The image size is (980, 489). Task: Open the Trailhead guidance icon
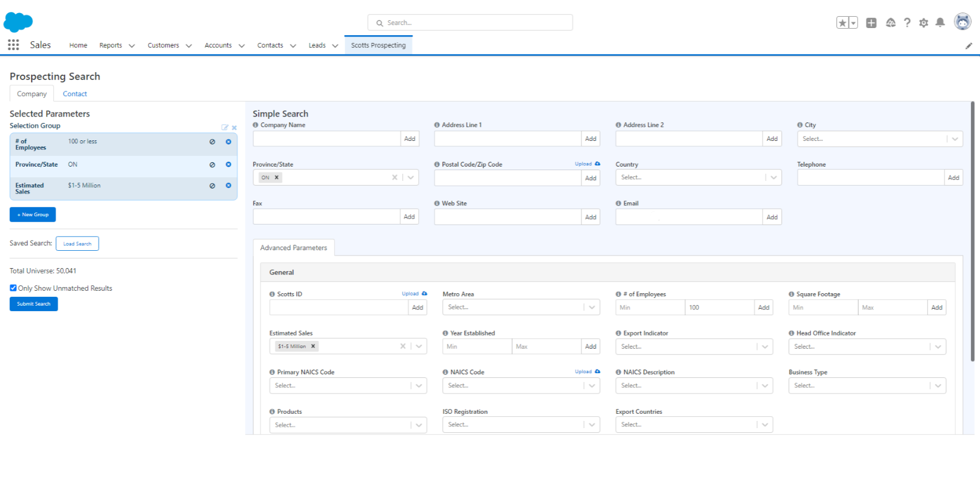click(891, 23)
